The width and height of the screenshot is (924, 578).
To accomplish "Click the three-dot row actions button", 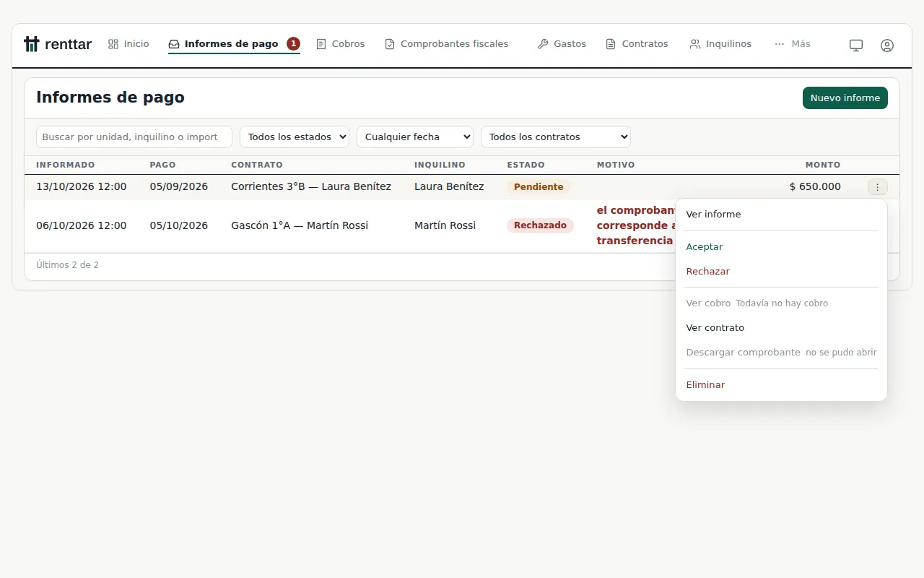I will point(877,187).
